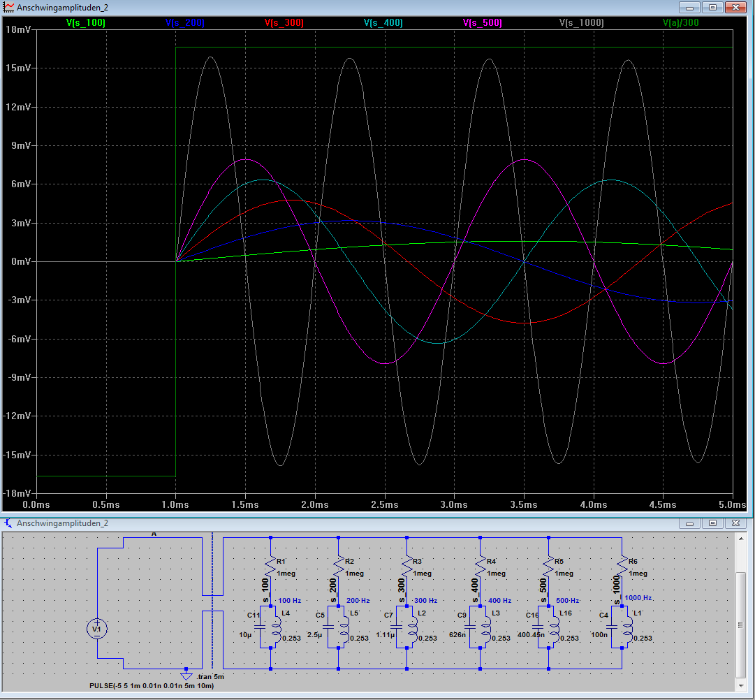Image resolution: width=755 pixels, height=700 pixels.
Task: Click the ground symbol below the source
Action: pos(186,675)
